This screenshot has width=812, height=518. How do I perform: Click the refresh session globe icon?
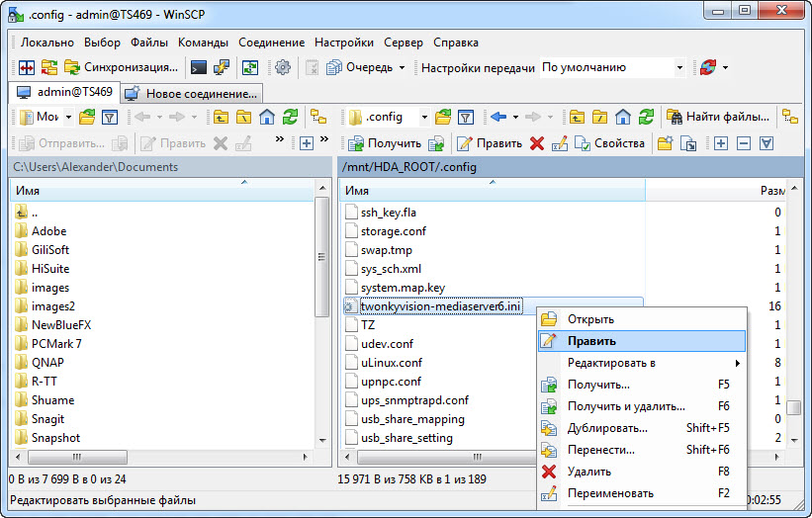point(707,67)
